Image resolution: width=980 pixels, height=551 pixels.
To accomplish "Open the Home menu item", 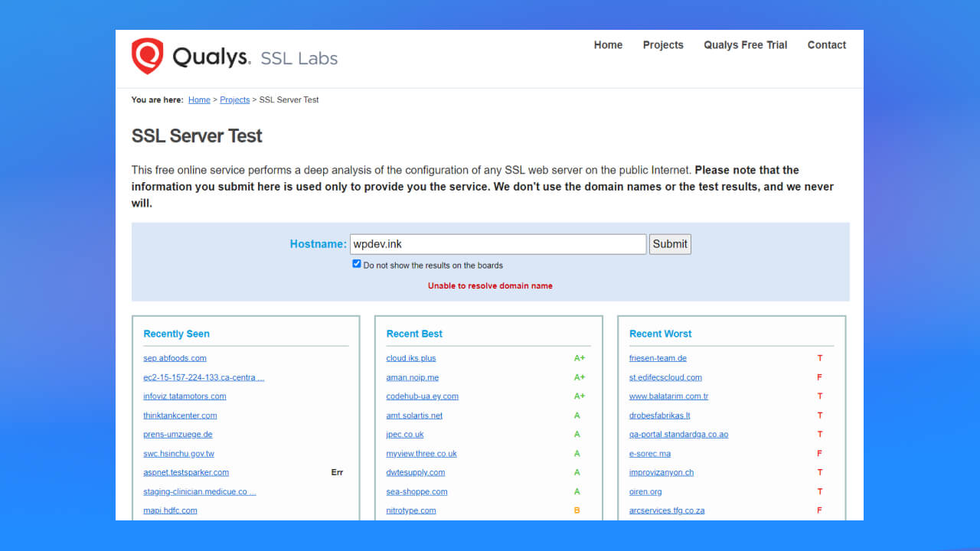I will (608, 45).
